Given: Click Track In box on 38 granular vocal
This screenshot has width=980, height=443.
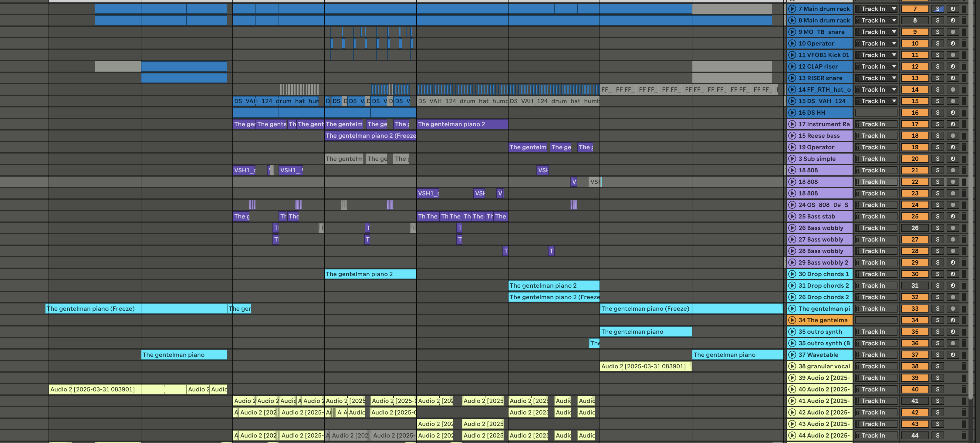Looking at the screenshot, I should tap(877, 366).
